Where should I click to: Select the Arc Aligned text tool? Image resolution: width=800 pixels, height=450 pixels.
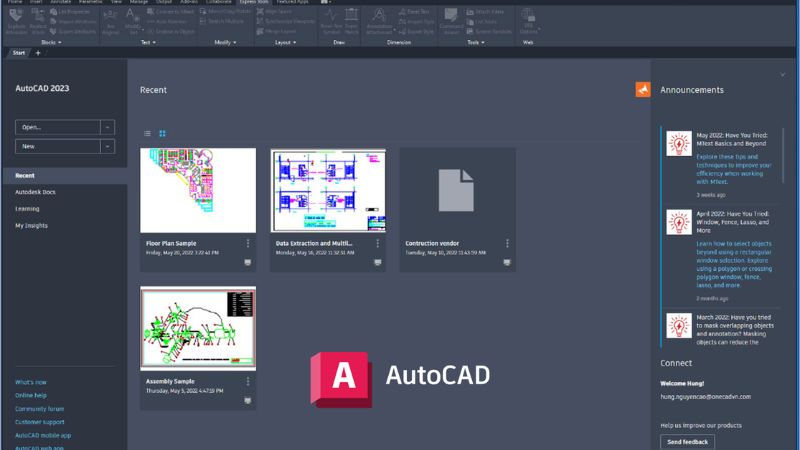coord(110,22)
